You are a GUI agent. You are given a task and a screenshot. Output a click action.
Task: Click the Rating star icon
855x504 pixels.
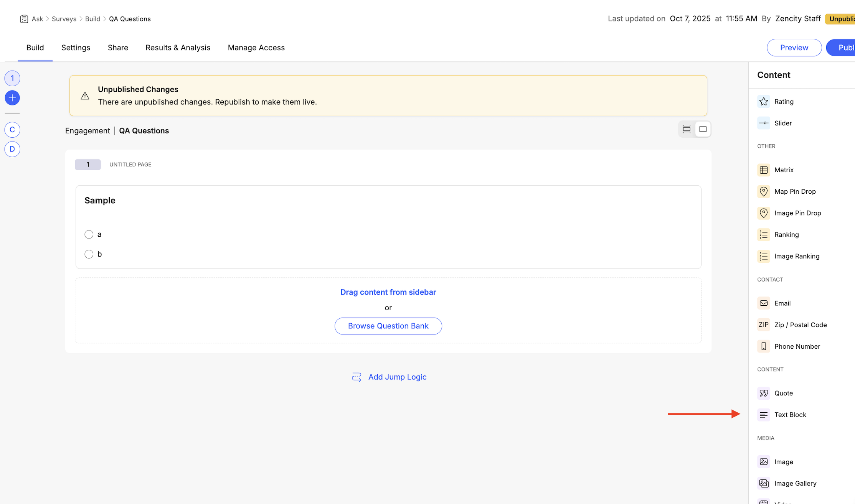click(763, 102)
